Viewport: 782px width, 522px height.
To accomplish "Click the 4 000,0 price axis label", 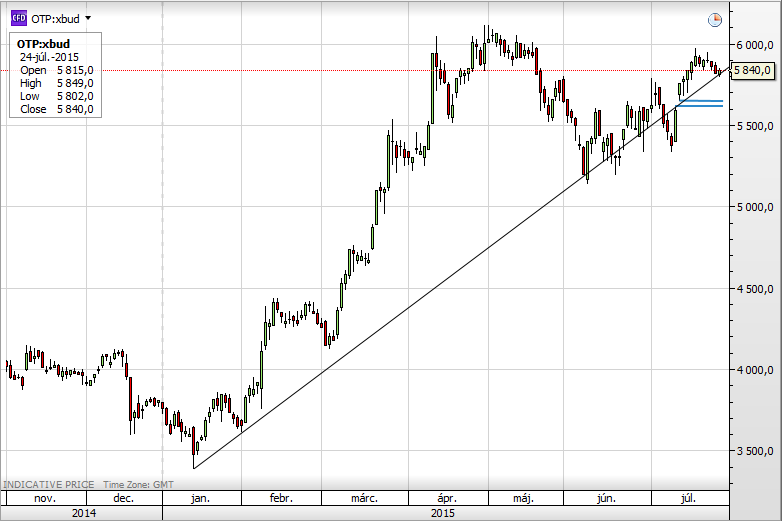I will (755, 370).
